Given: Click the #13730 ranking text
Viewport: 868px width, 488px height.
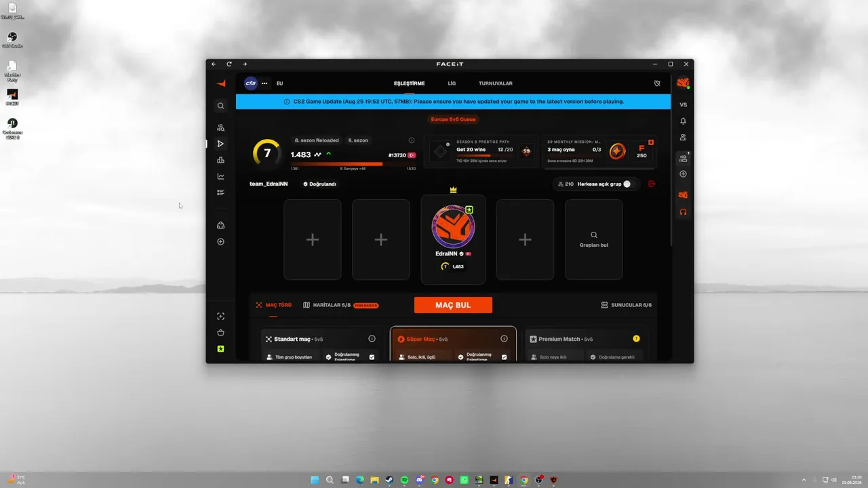Looking at the screenshot, I should pyautogui.click(x=397, y=155).
